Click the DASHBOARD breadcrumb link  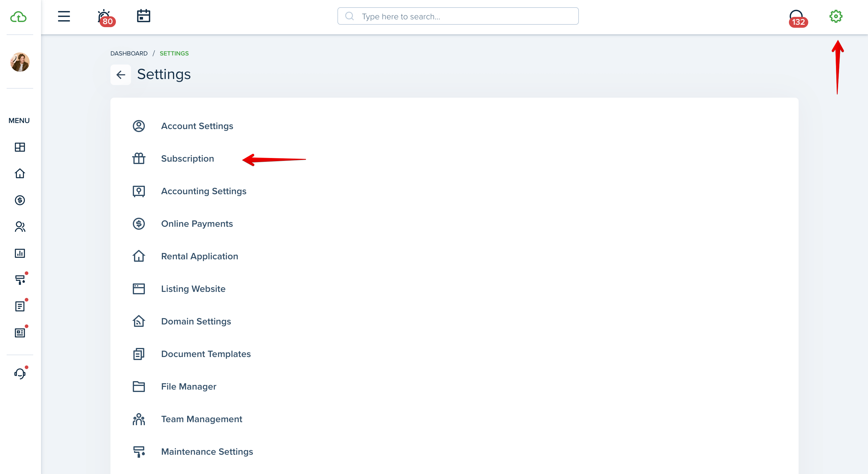click(129, 54)
